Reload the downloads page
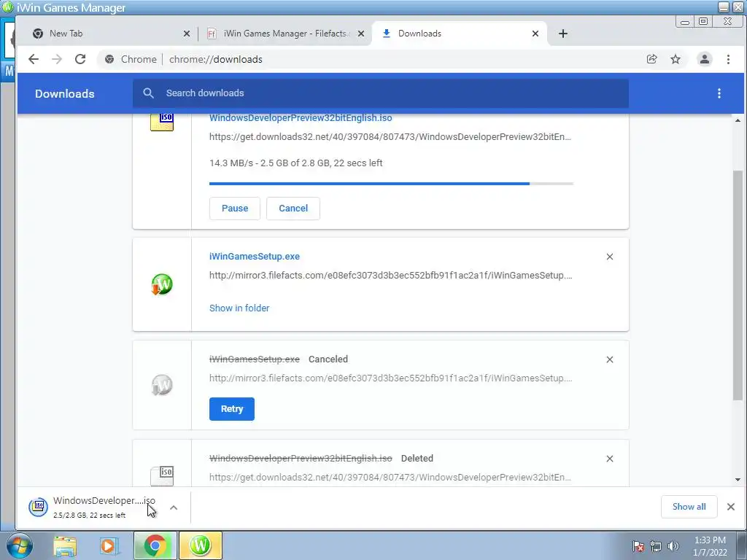 click(80, 59)
